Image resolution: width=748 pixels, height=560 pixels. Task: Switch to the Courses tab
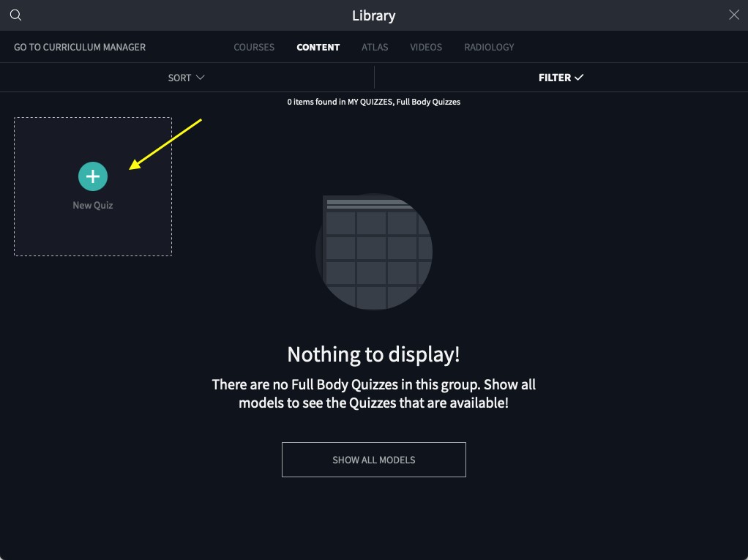254,47
